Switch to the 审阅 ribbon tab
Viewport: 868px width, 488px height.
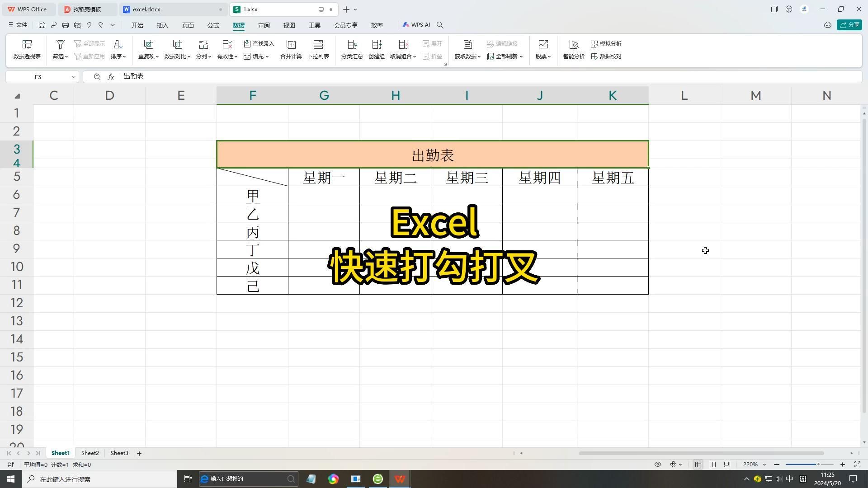point(264,25)
